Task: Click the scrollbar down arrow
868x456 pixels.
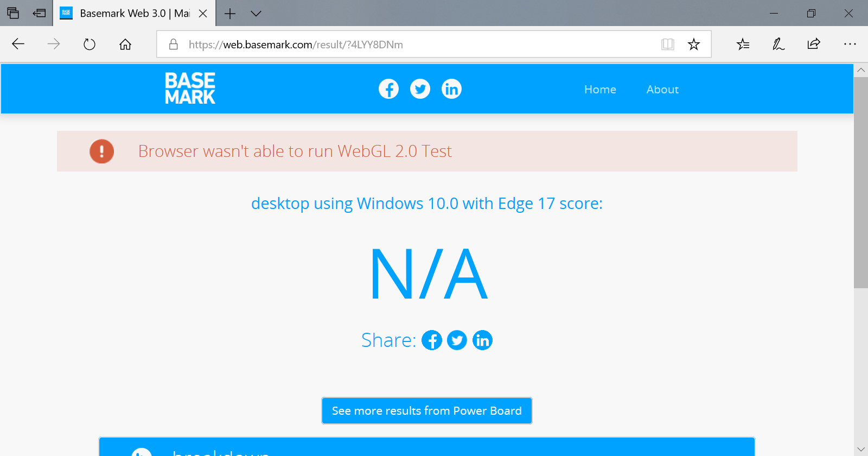Action: [861, 449]
